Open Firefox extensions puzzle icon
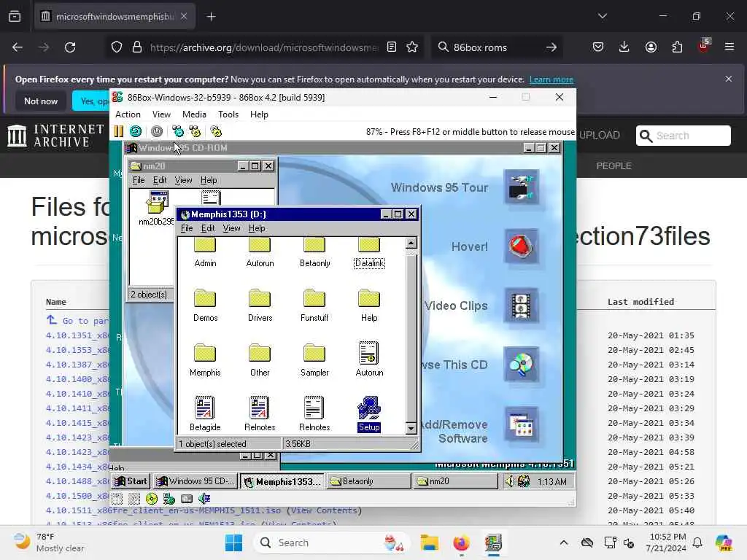Image resolution: width=747 pixels, height=560 pixels. point(677,47)
